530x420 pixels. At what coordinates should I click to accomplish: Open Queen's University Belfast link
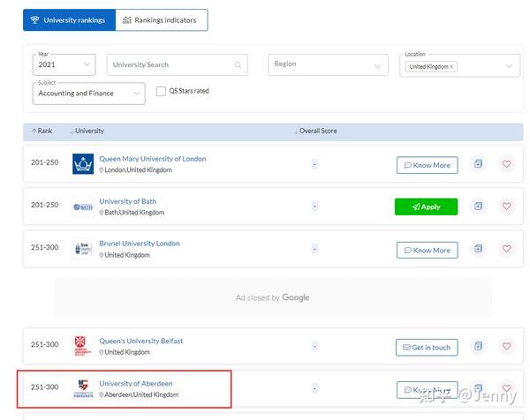click(x=141, y=341)
